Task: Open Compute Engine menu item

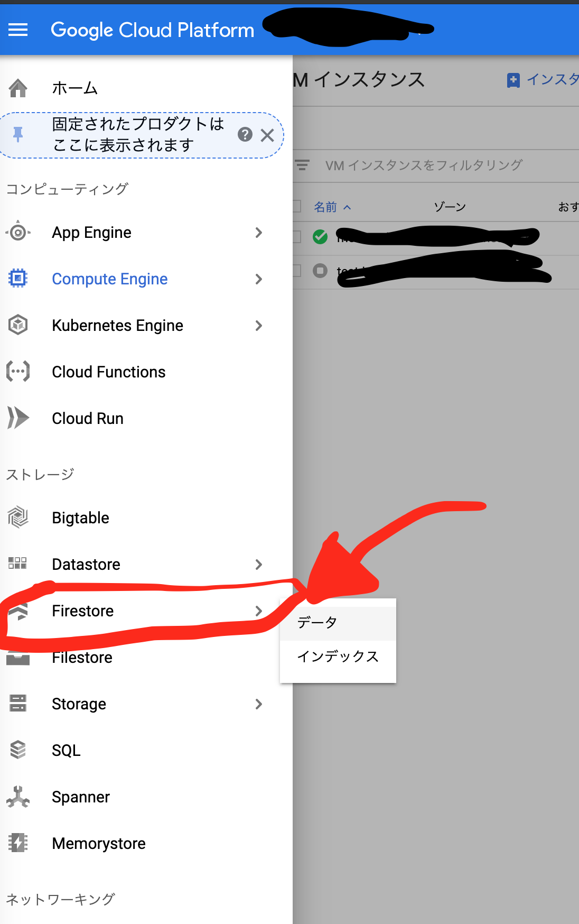Action: coord(110,279)
